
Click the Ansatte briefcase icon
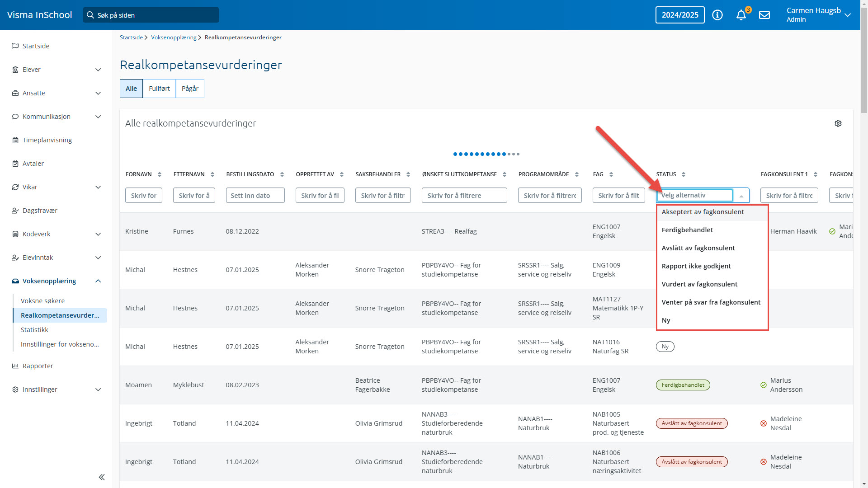15,93
